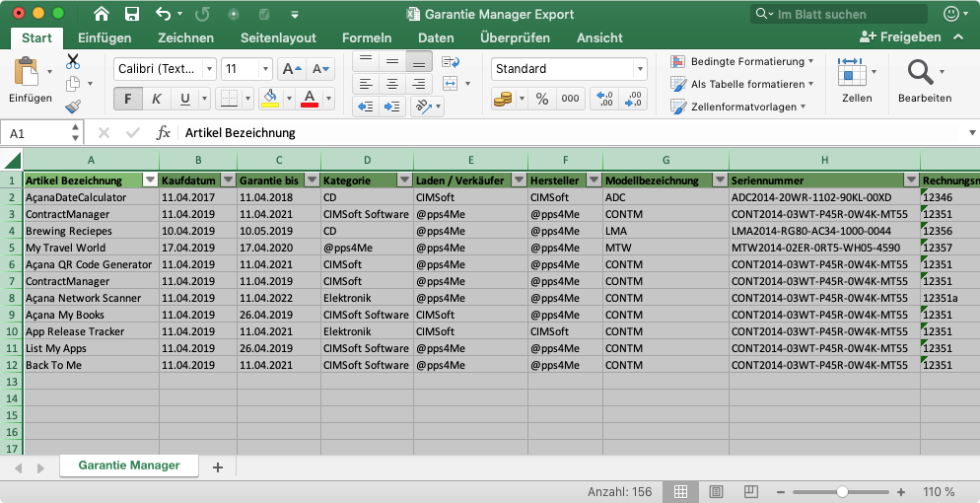Apply percent style format
Viewport: 980px width, 503px height.
tap(542, 99)
